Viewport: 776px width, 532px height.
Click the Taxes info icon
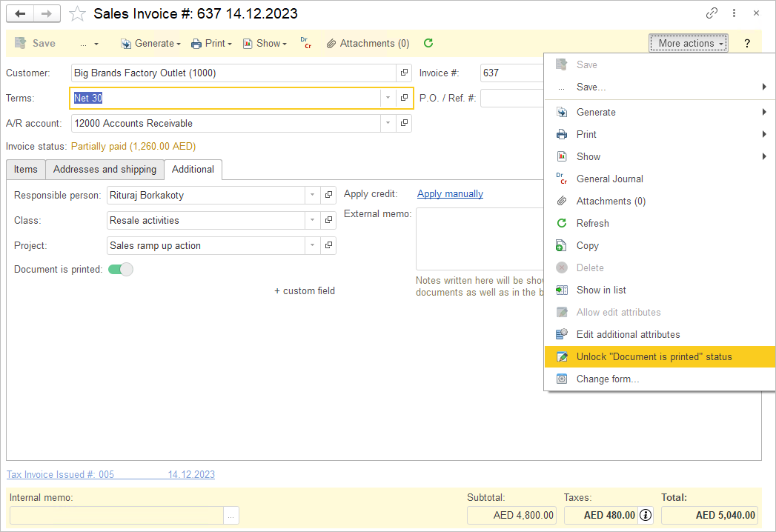pyautogui.click(x=646, y=515)
